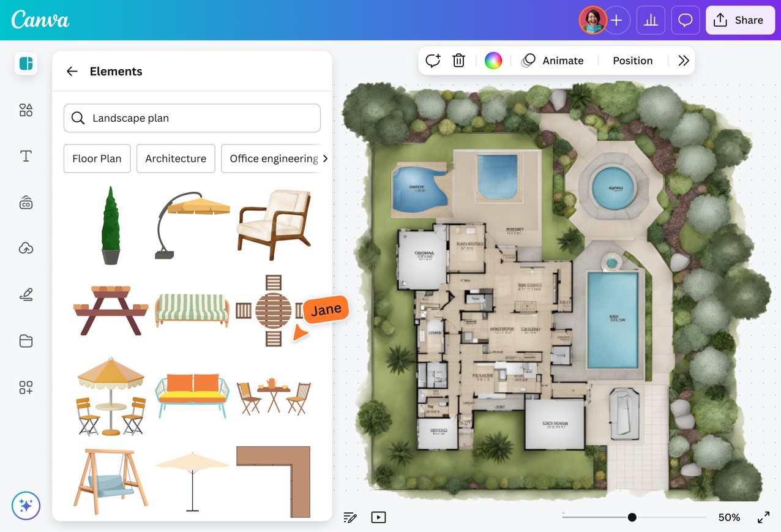Go back from Elements panel
Image resolution: width=781 pixels, height=532 pixels.
pos(72,72)
